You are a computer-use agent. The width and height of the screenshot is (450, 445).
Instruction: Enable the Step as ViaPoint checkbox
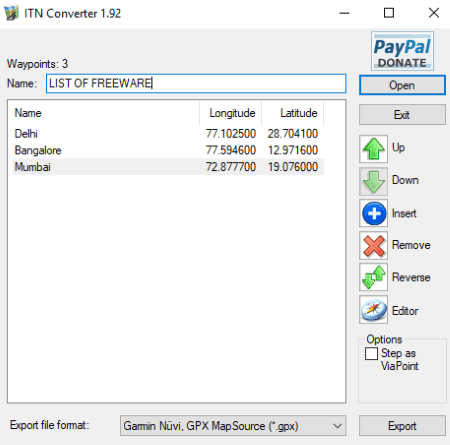[x=371, y=354]
